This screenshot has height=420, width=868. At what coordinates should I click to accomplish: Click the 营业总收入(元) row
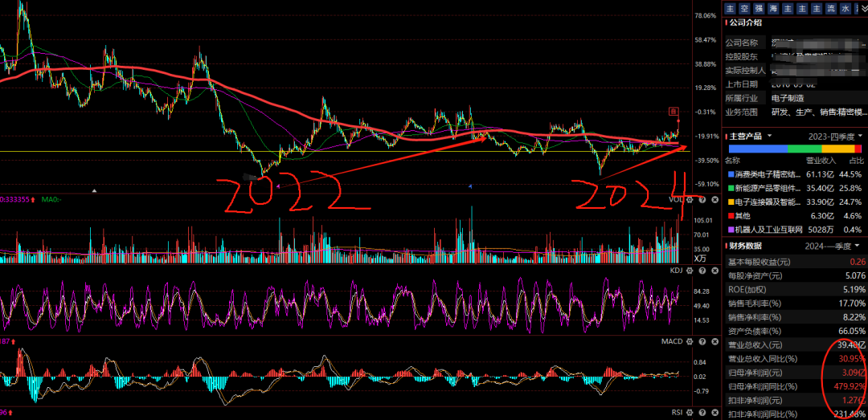(x=795, y=345)
